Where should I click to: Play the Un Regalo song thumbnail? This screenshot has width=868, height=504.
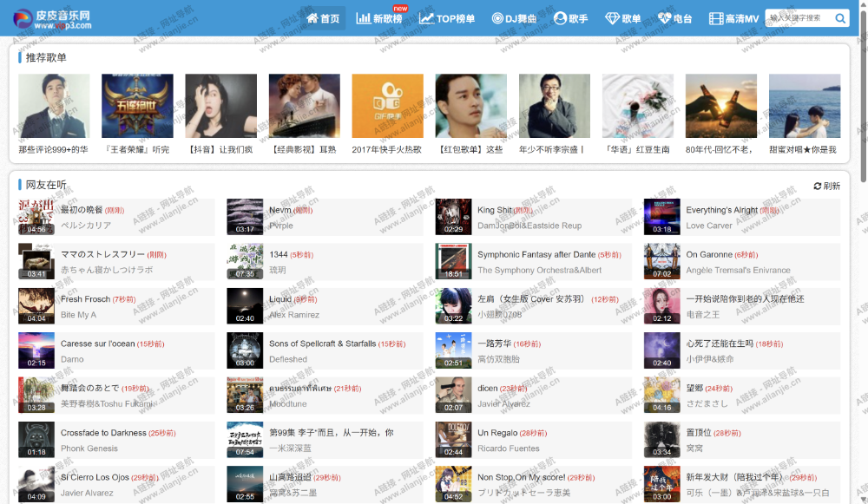coord(453,440)
